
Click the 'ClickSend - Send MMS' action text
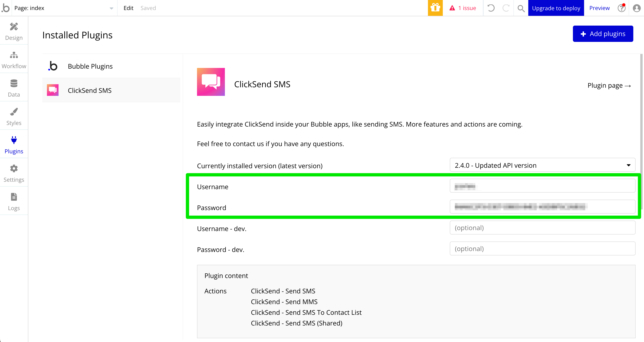(x=284, y=302)
